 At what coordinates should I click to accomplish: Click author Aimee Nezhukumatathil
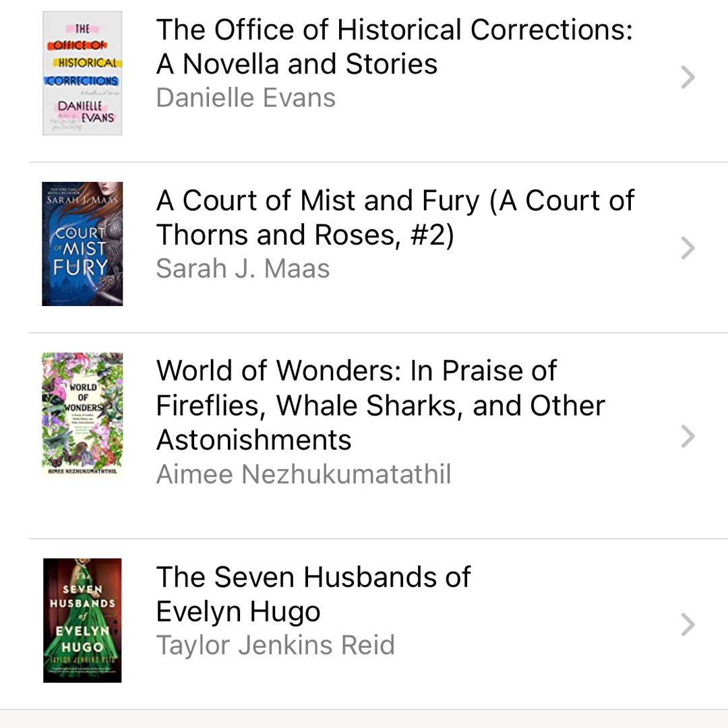(303, 474)
